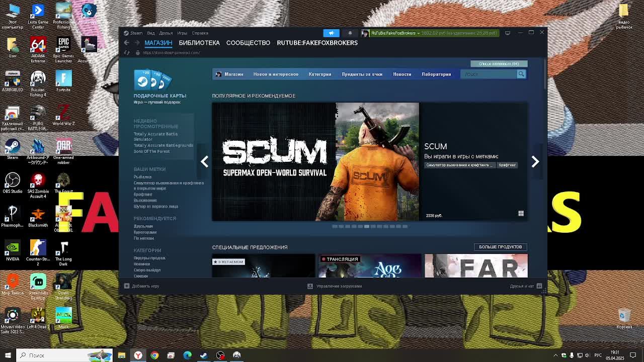
Task: Click the Add a game plus icon
Action: (126, 286)
